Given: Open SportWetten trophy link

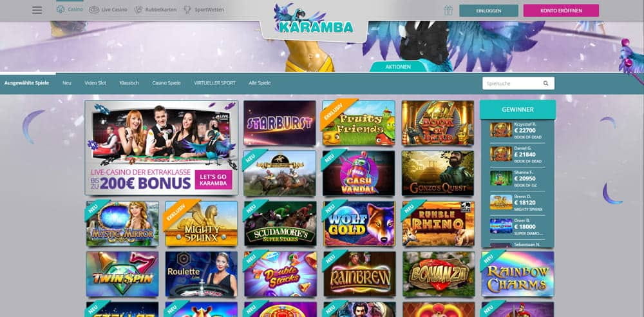Looking at the screenshot, I should click(204, 10).
